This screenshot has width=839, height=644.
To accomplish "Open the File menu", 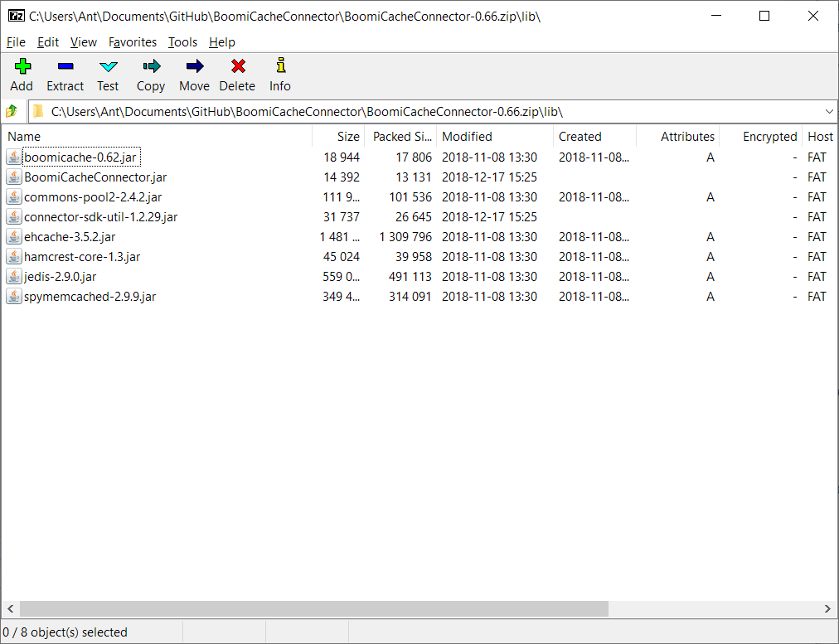I will [16, 42].
